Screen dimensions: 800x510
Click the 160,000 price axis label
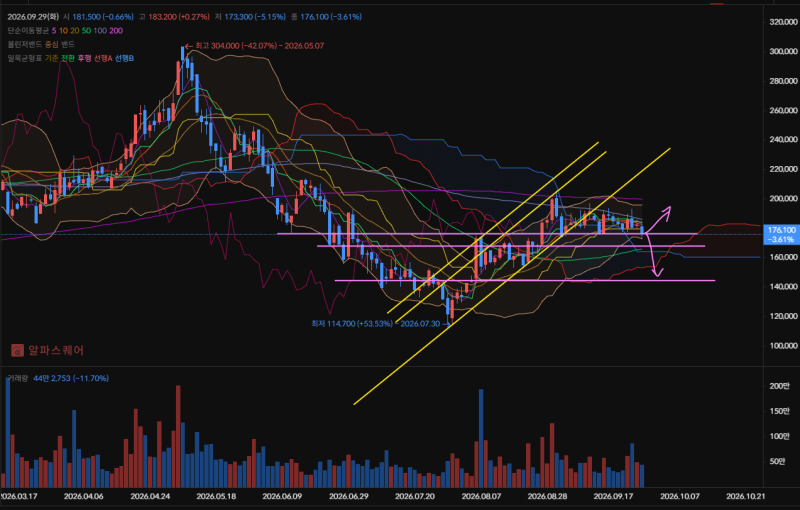pos(783,257)
